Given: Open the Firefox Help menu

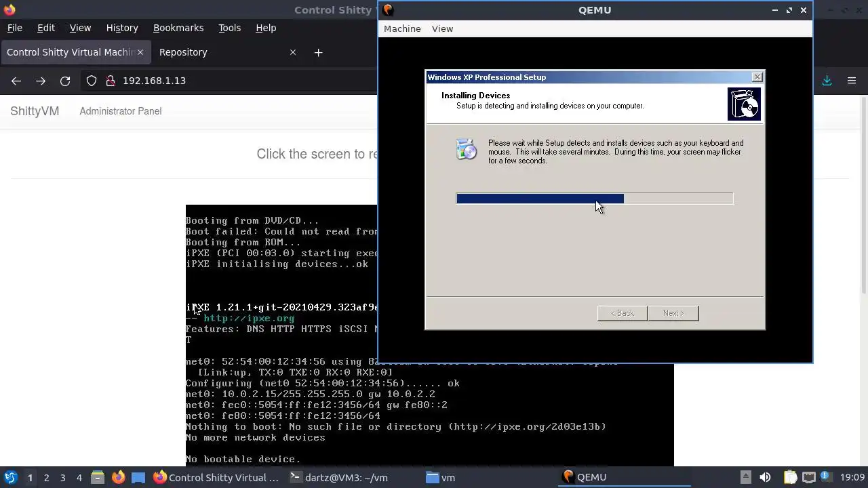Looking at the screenshot, I should [266, 28].
